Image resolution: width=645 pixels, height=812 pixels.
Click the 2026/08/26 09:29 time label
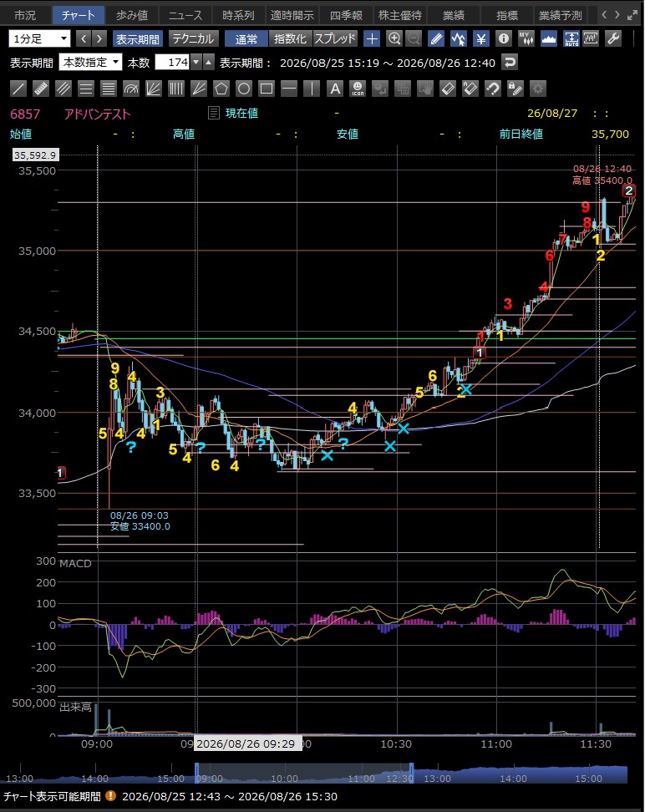point(247,743)
